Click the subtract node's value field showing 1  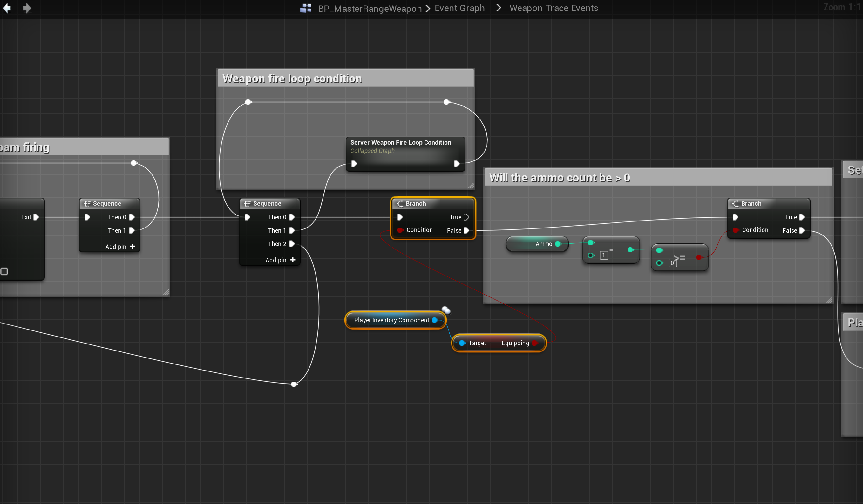604,255
